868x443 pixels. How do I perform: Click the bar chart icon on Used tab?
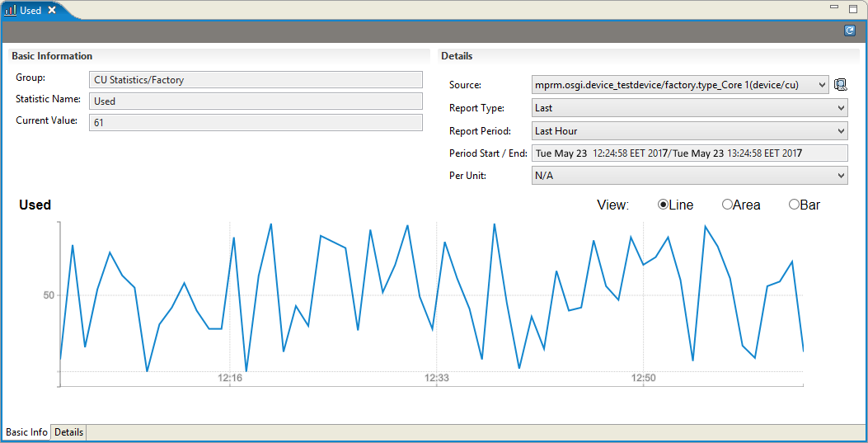[x=10, y=11]
